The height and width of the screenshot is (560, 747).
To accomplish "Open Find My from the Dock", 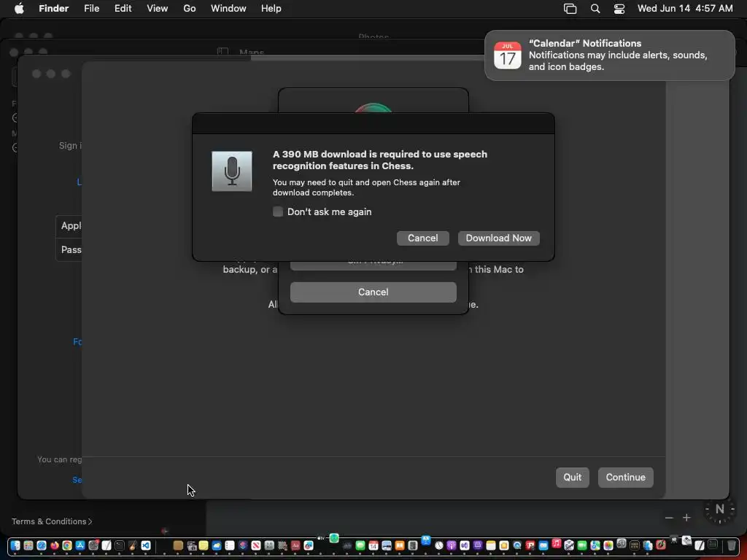I will point(334,539).
